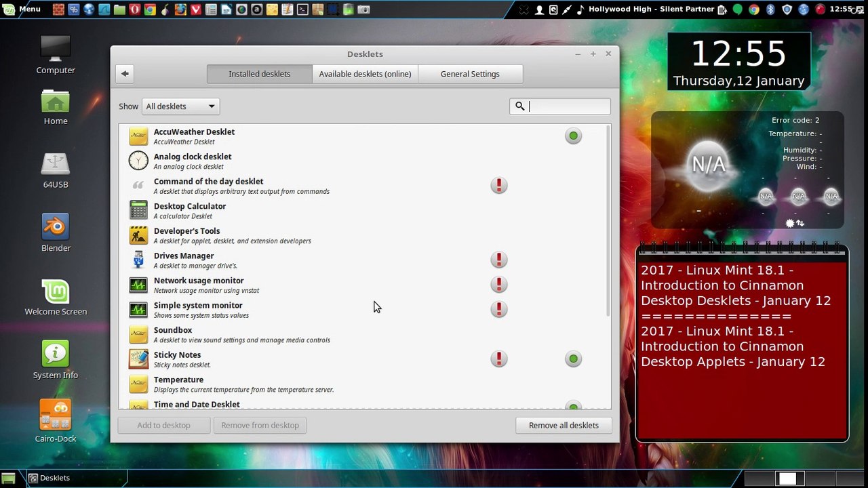Launch Firewall brick icon in panel
The image size is (868, 488).
click(58, 9)
